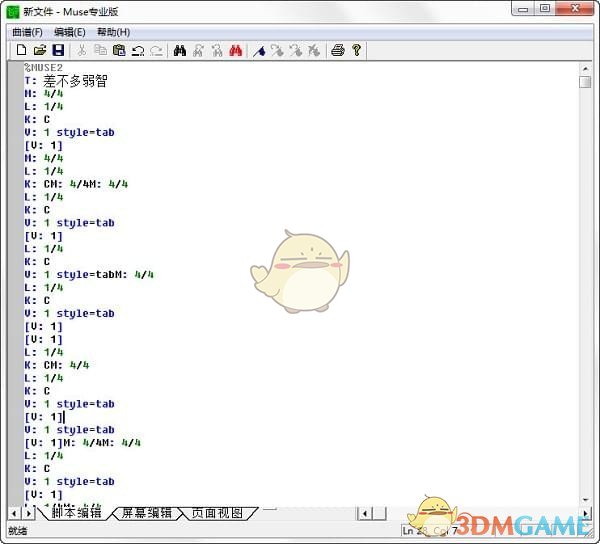Close the Muse专业版 window

tap(575, 8)
